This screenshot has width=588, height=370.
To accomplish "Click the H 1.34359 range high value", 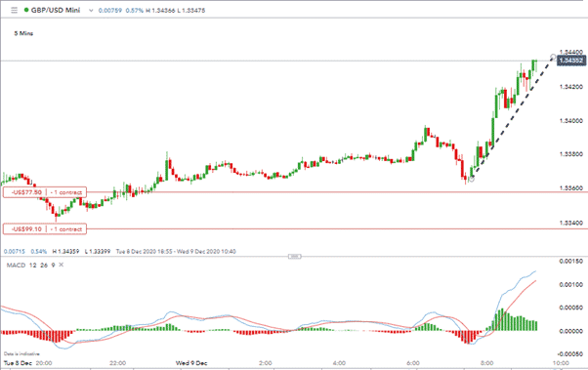I will [66, 251].
